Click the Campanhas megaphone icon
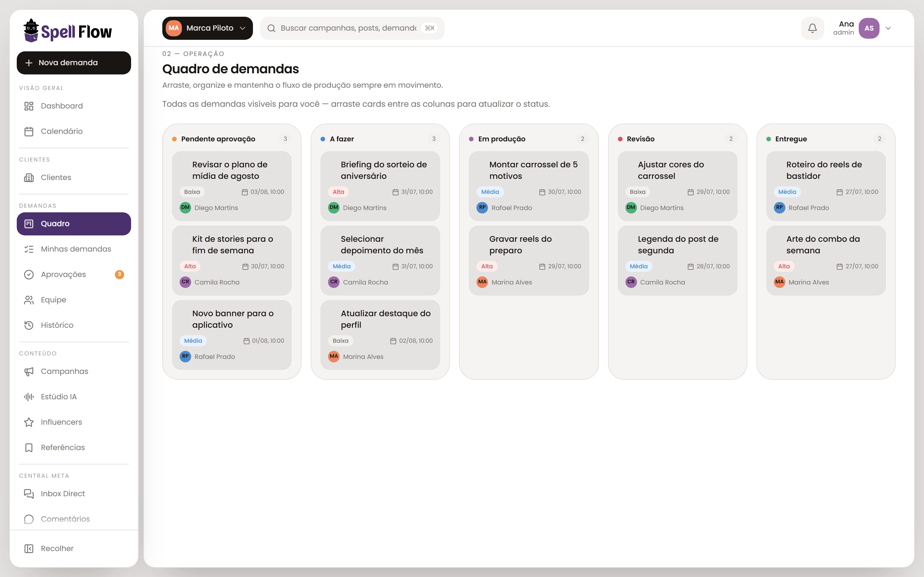 (x=29, y=372)
